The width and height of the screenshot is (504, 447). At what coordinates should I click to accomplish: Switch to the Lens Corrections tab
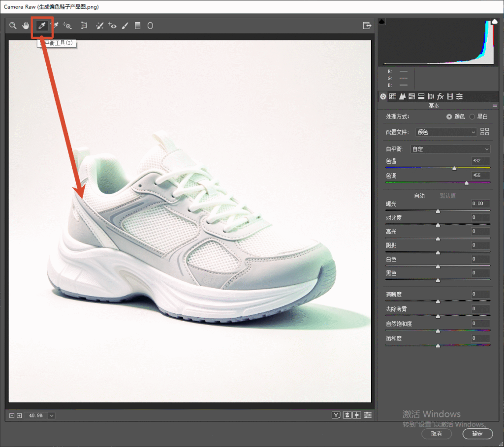431,96
